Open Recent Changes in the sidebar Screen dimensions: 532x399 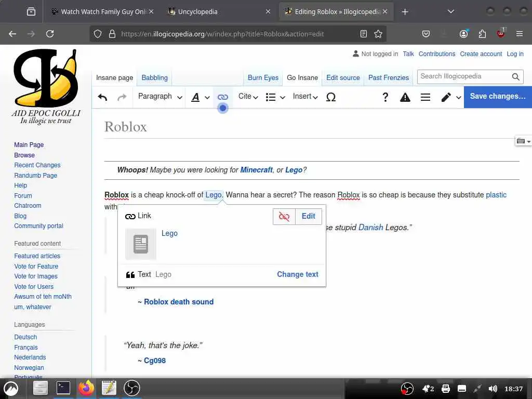[x=37, y=165]
